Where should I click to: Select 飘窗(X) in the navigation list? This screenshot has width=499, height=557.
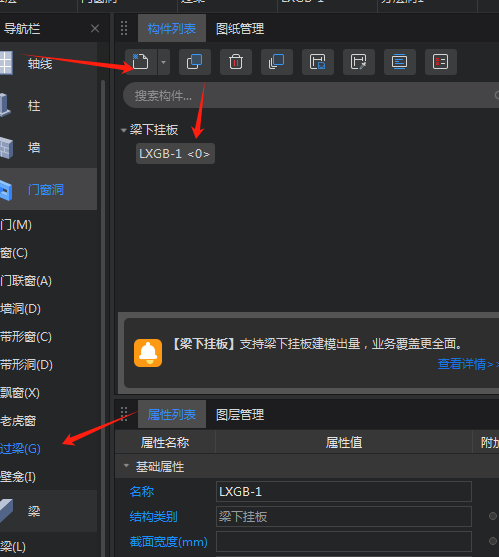point(20,393)
